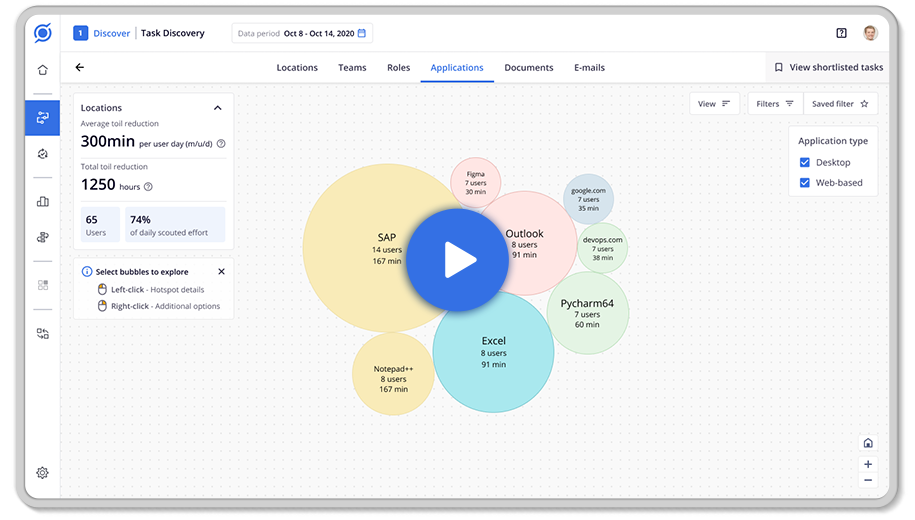The width and height of the screenshot is (915, 520).
Task: Play the video with the blue button
Action: point(457,260)
